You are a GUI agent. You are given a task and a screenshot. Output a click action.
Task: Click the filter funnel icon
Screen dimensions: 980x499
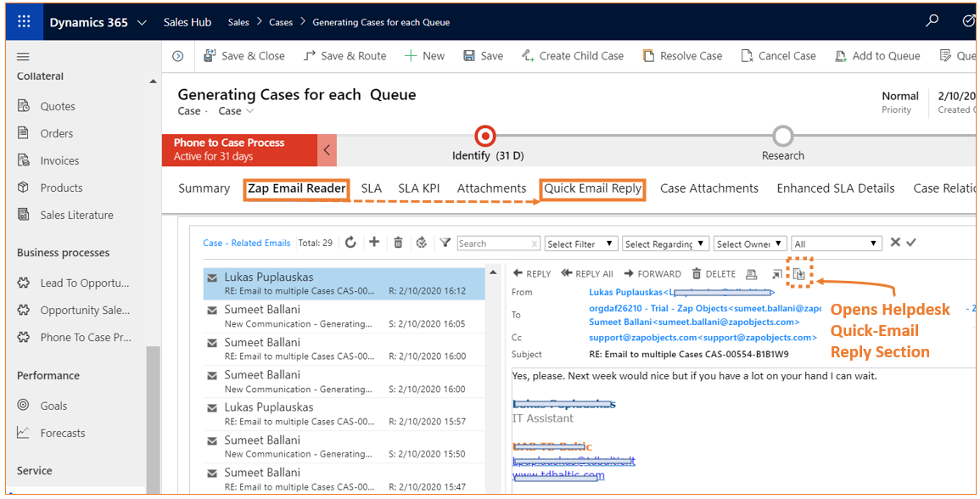445,243
